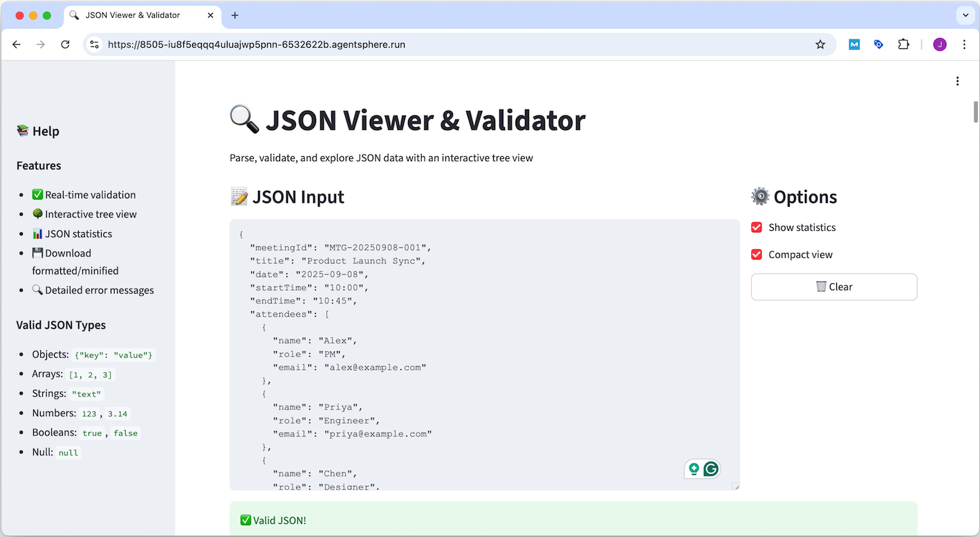Uncheck Compact view
980x537 pixels.
pos(756,254)
